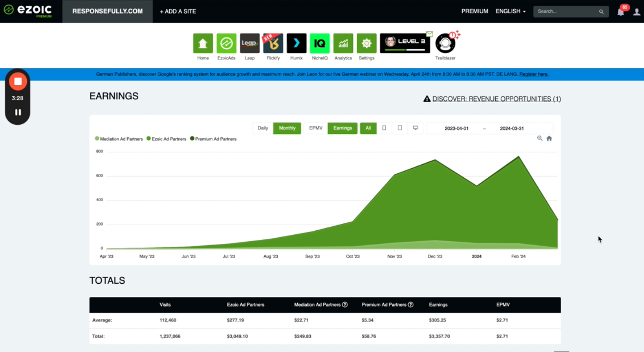Open the Home dashboard icon
The width and height of the screenshot is (644, 352).
203,43
